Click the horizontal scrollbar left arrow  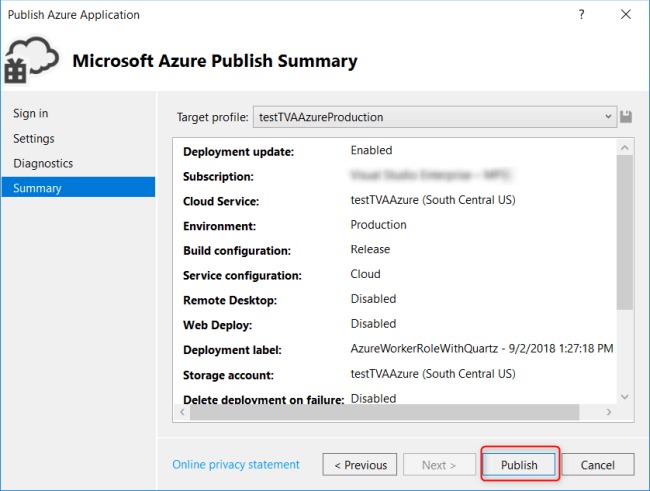182,412
